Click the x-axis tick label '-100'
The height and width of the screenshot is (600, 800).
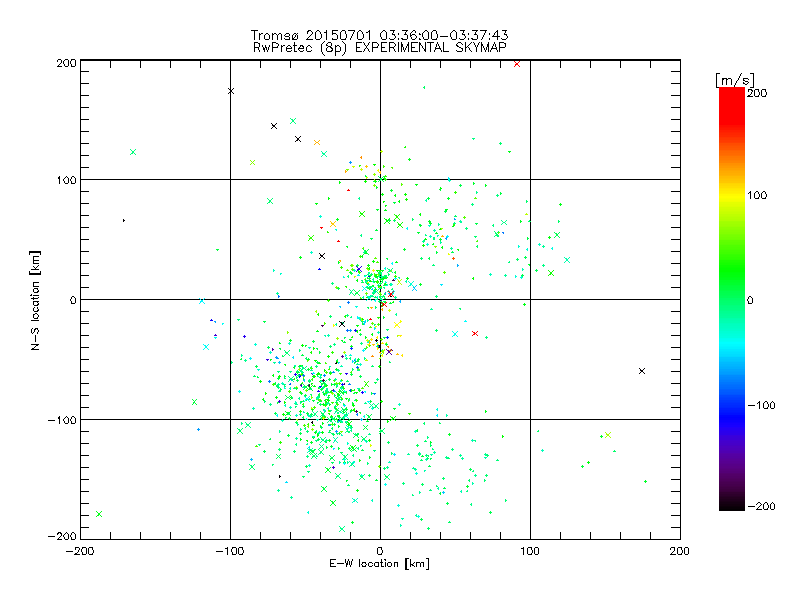pyautogui.click(x=230, y=551)
